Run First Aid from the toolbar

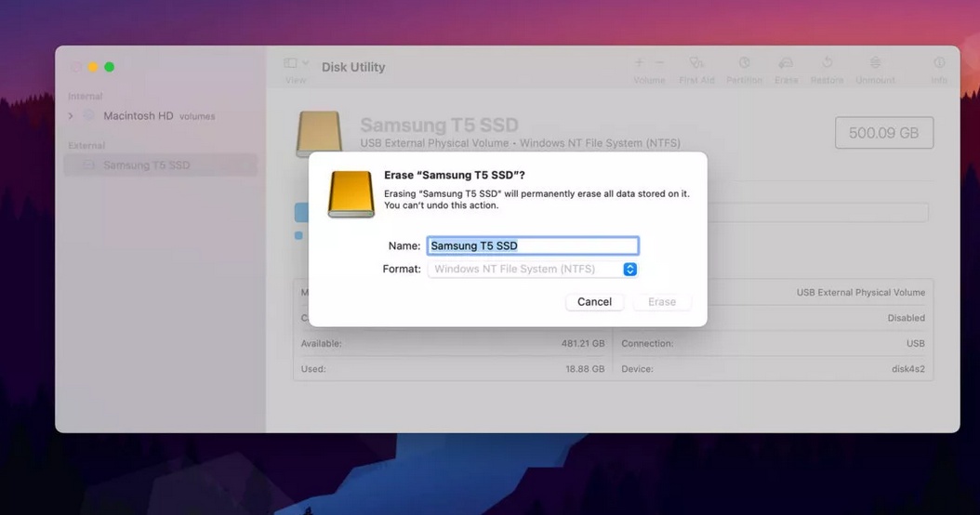pyautogui.click(x=696, y=63)
